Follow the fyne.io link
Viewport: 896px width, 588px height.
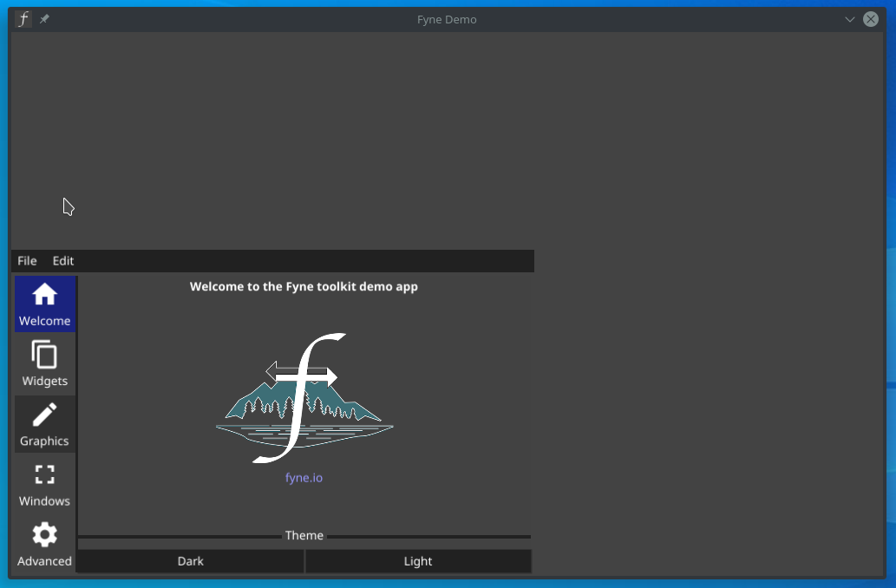pos(304,478)
